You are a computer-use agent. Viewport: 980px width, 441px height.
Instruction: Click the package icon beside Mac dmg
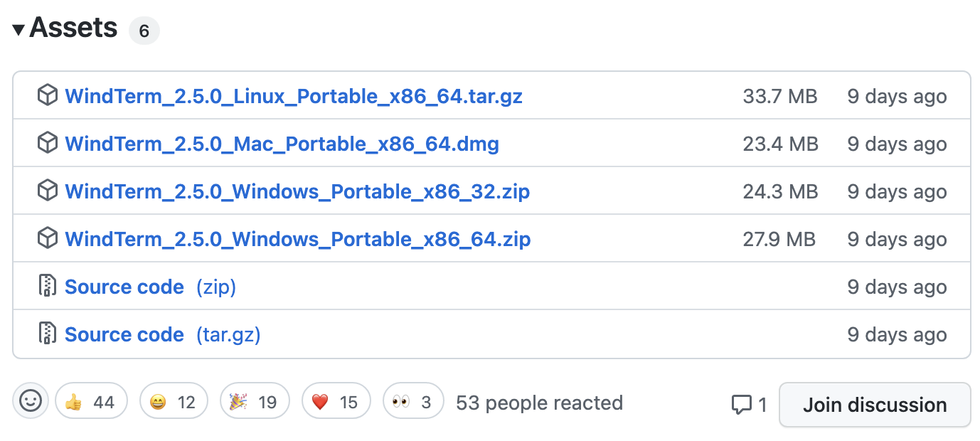coord(47,143)
